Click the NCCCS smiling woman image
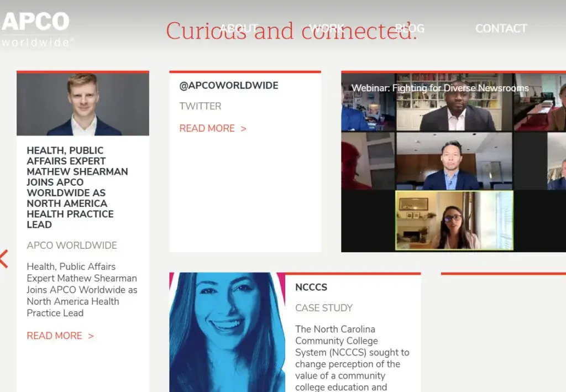 227,332
